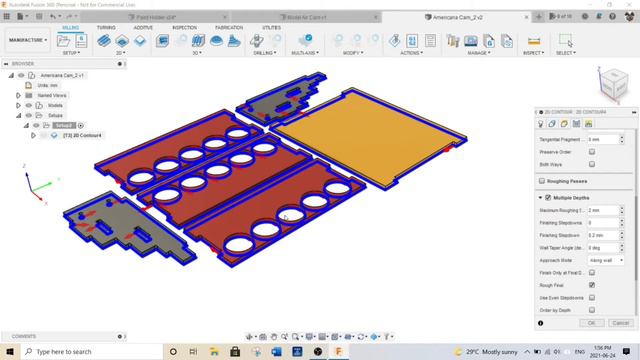Viewport: 640px width, 360px height.
Task: Open the Tool tab in 2D Contour dialog
Action: pyautogui.click(x=541, y=124)
